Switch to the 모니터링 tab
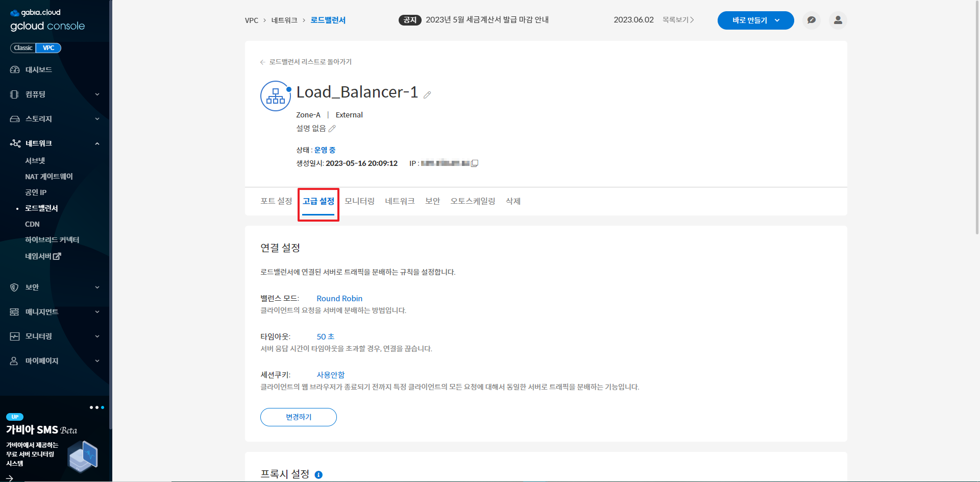Viewport: 980px width, 482px height. [x=360, y=201]
